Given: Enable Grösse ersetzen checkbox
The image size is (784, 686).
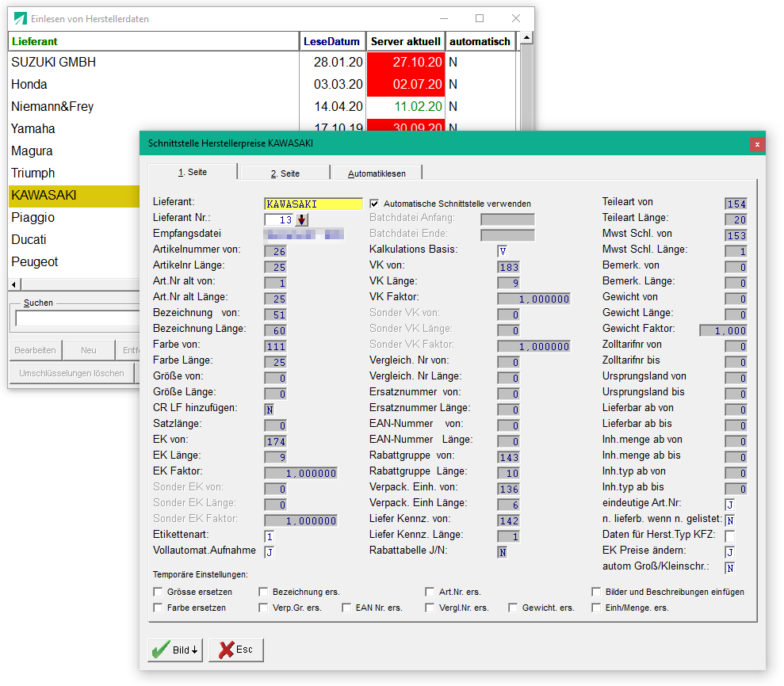Looking at the screenshot, I should [x=158, y=592].
